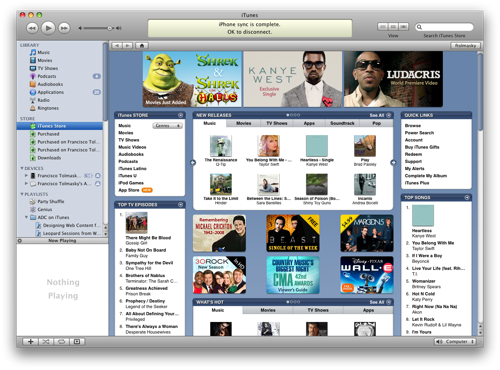Open Radio in the sidebar
The image size is (500, 370).
(x=43, y=100)
